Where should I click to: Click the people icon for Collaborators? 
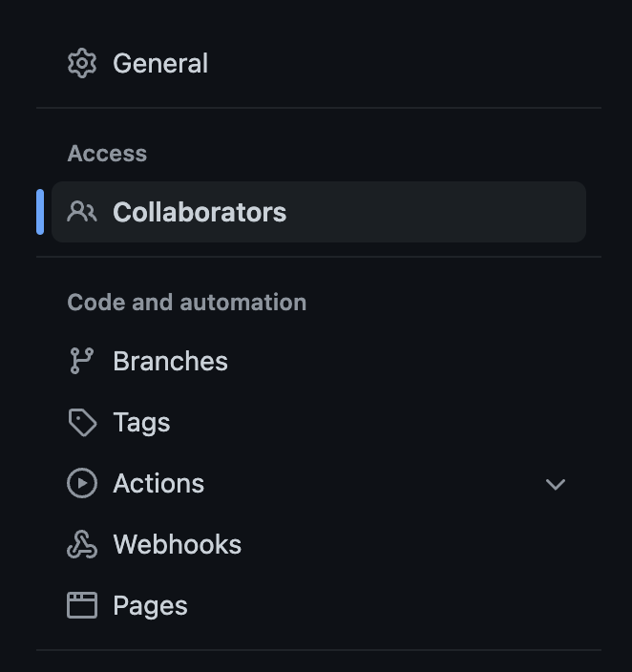82,212
